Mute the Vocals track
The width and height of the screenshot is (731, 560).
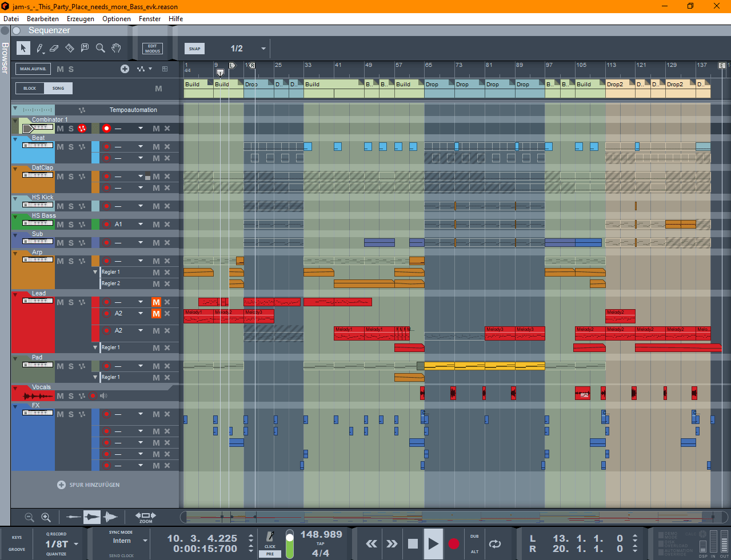pos(60,396)
